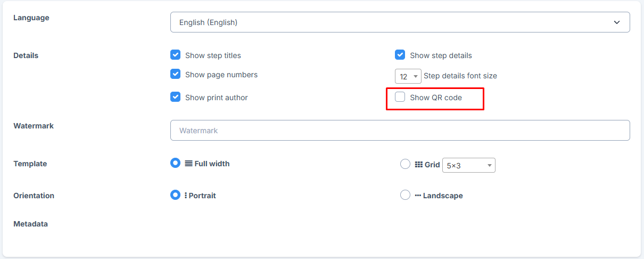Click the Grid template icon
The width and height of the screenshot is (644, 259).
pyautogui.click(x=418, y=165)
